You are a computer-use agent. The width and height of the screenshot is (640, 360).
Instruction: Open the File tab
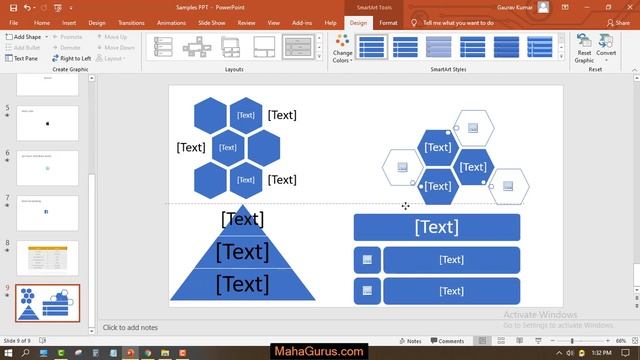pos(13,23)
